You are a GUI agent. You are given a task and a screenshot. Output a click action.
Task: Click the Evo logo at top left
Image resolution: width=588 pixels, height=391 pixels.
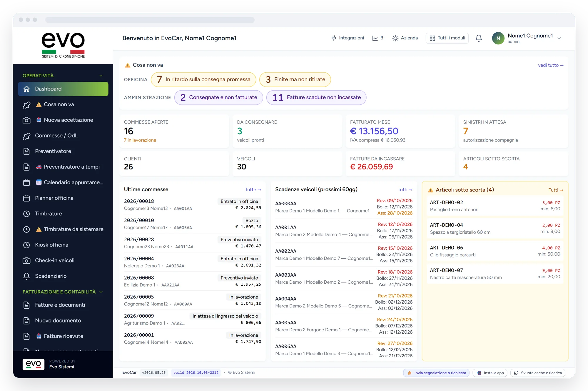pyautogui.click(x=63, y=45)
